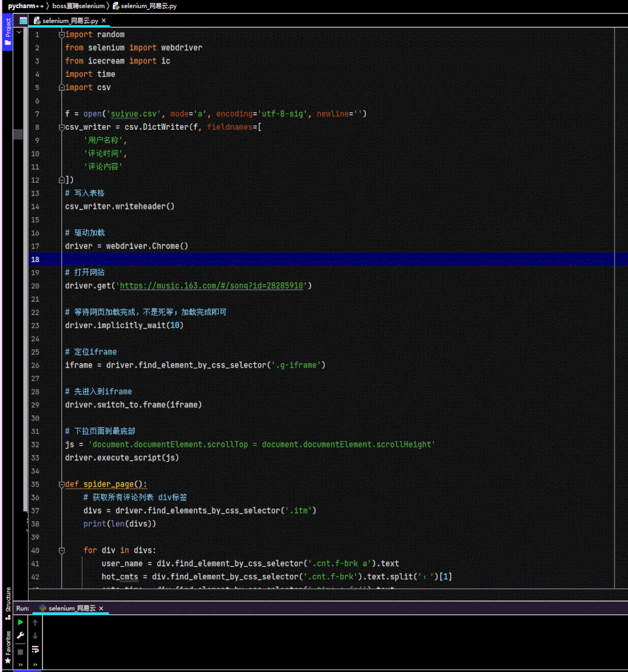
Task: Click print(len(divs)) statement
Action: tap(120, 524)
